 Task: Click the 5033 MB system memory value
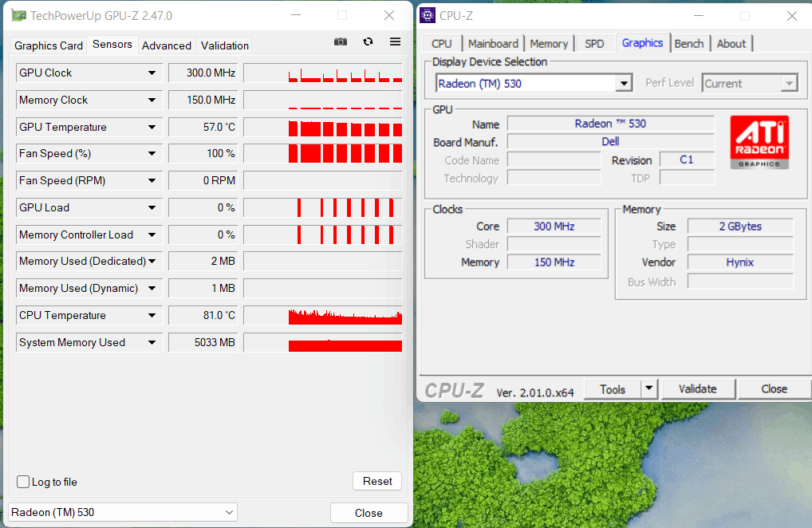[x=203, y=342]
